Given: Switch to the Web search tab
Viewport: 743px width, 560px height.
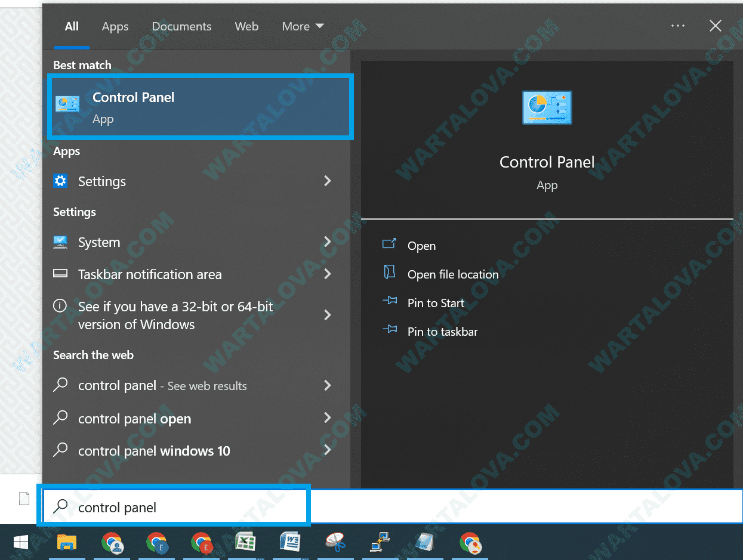Looking at the screenshot, I should pyautogui.click(x=246, y=26).
